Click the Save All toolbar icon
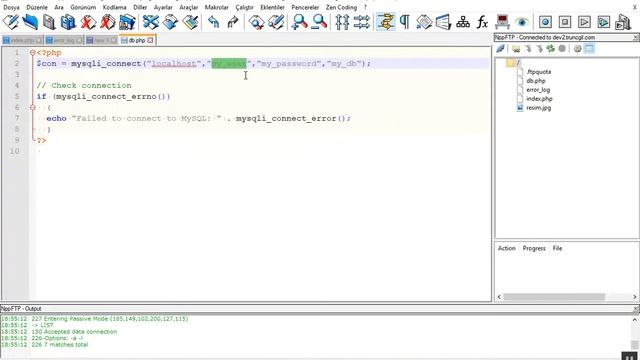This screenshot has height=360, width=640. click(68, 22)
